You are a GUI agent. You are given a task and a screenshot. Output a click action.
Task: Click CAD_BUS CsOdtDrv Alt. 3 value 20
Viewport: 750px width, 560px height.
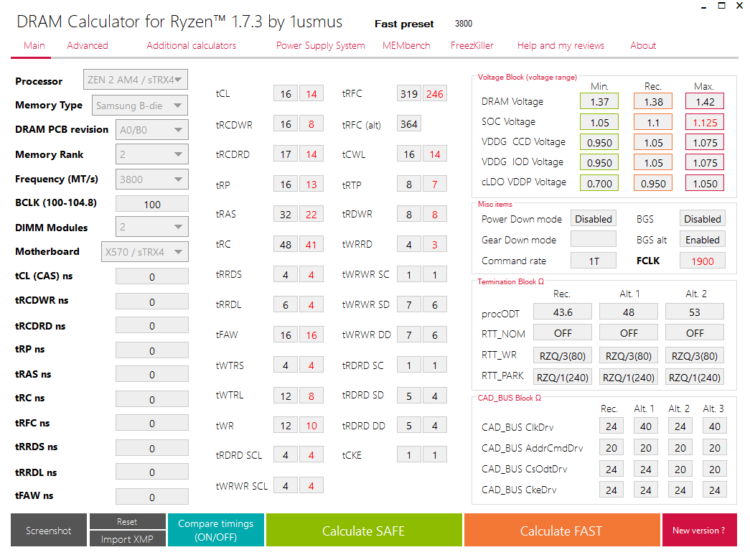(715, 469)
